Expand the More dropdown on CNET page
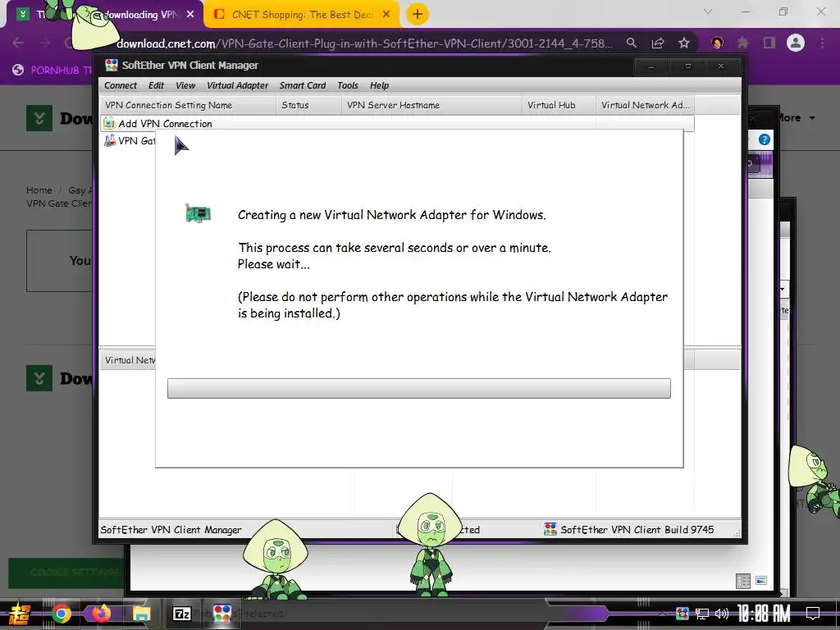Image resolution: width=840 pixels, height=630 pixels. pyautogui.click(x=796, y=118)
